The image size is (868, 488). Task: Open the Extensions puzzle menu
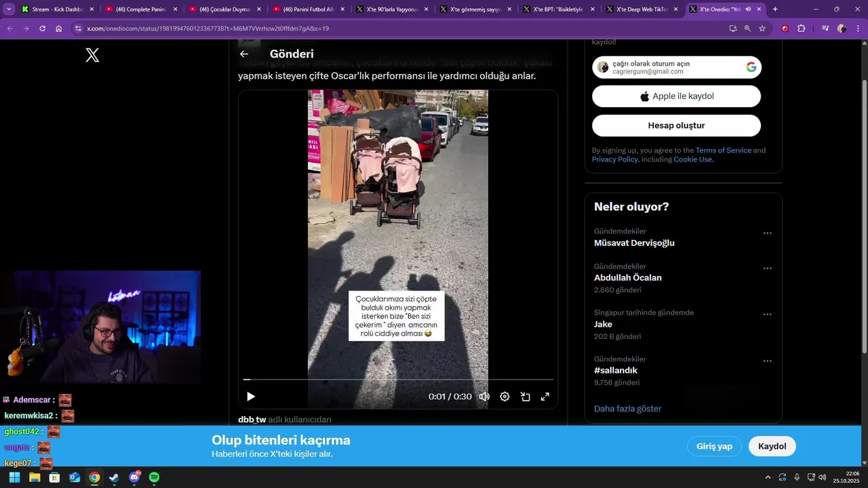[802, 28]
